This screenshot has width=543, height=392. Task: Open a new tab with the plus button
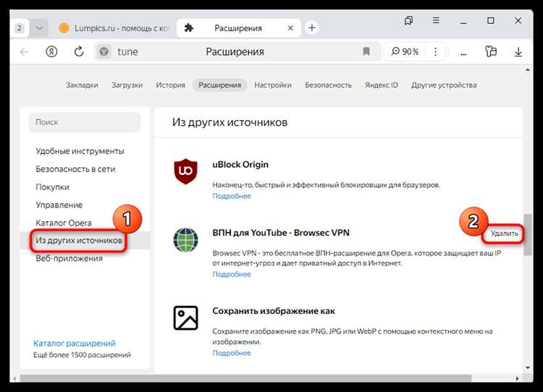click(311, 27)
